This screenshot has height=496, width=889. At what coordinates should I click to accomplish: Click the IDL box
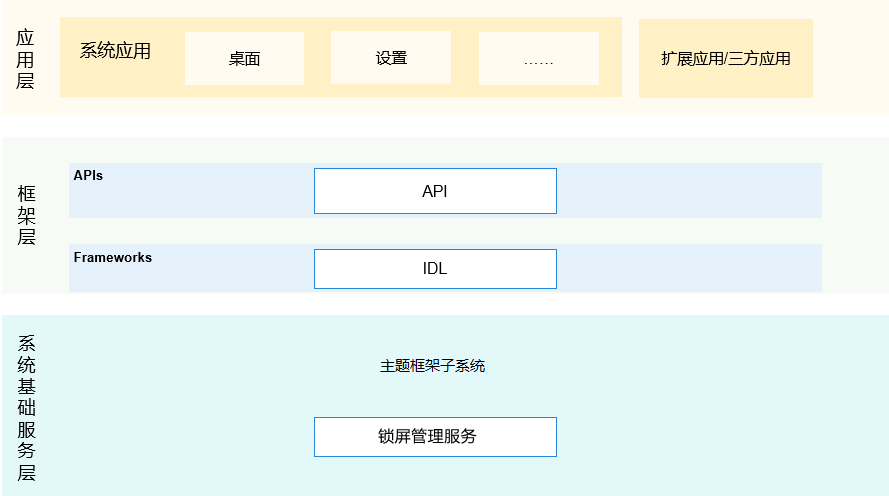click(435, 269)
